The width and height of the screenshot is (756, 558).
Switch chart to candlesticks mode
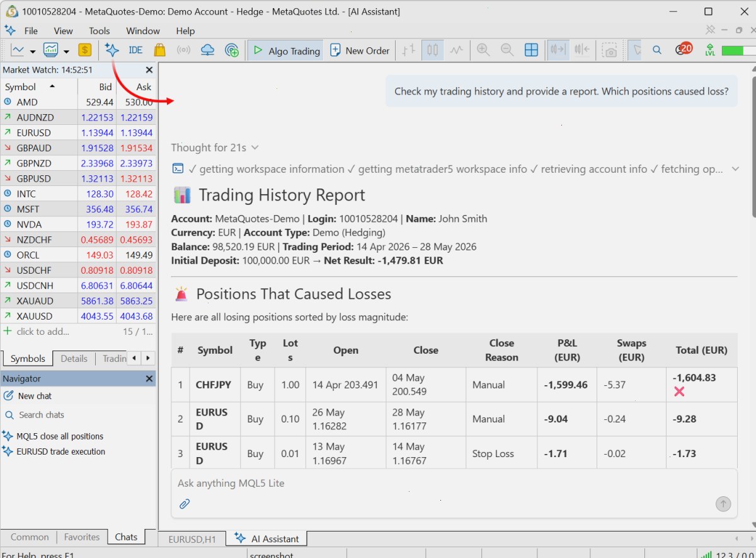click(433, 50)
